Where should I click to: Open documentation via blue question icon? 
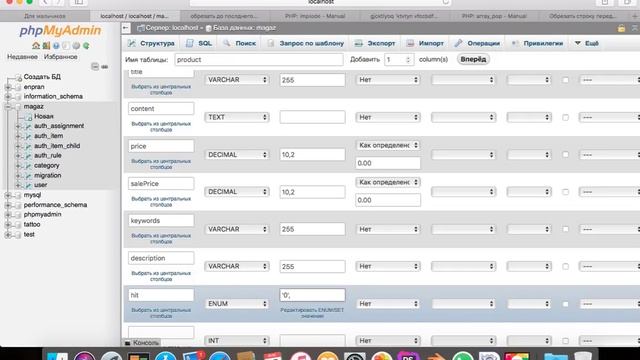56,46
